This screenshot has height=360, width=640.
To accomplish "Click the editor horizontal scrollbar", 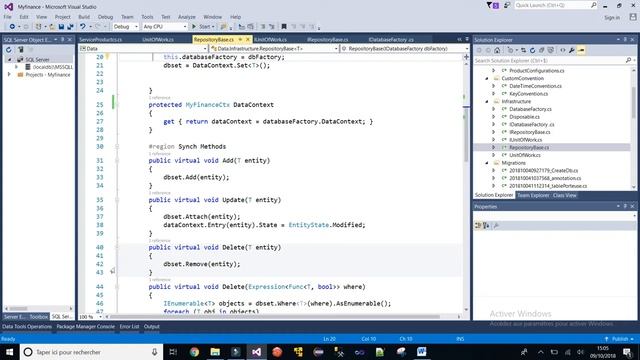I will [275, 317].
